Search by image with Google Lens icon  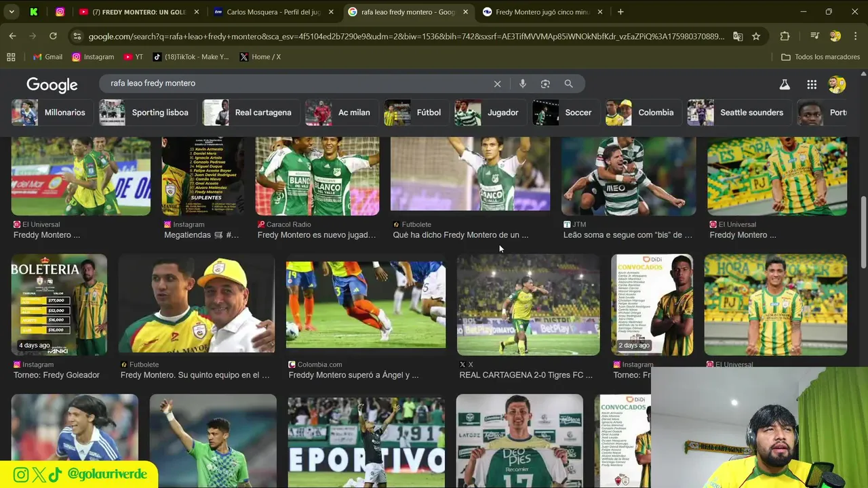tap(545, 84)
